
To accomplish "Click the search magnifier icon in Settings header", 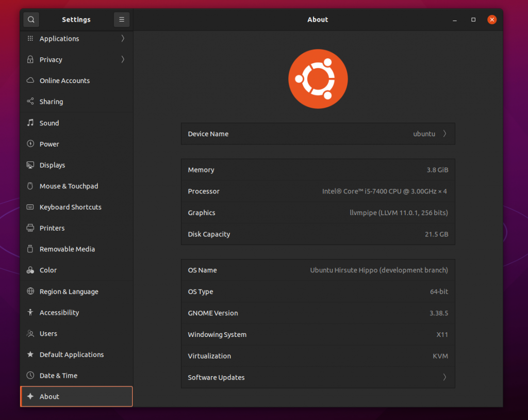I will [x=31, y=20].
